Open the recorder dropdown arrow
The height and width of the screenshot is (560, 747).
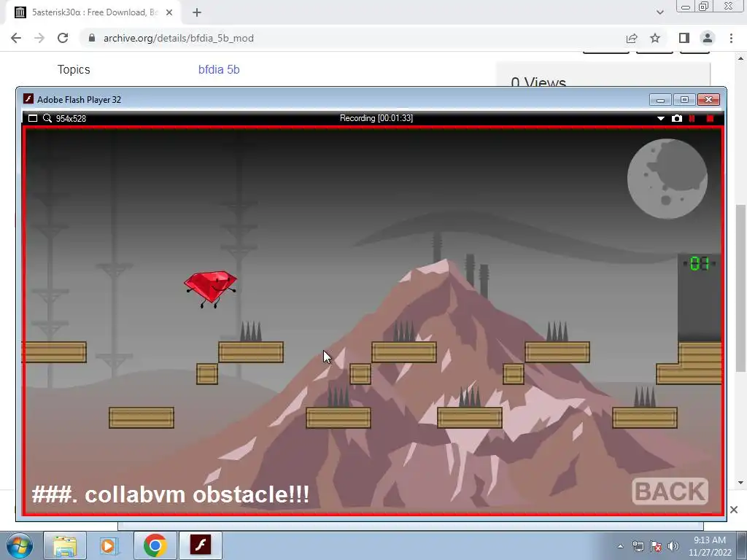[x=661, y=119]
